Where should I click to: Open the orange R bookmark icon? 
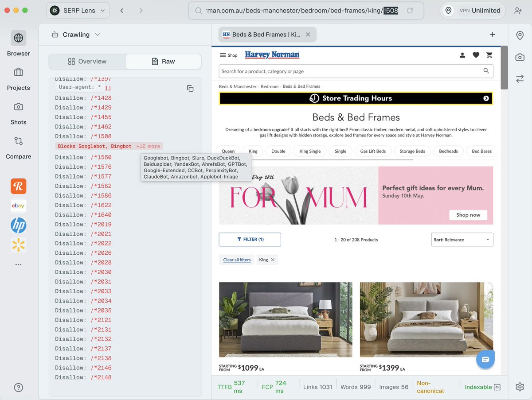(x=19, y=186)
